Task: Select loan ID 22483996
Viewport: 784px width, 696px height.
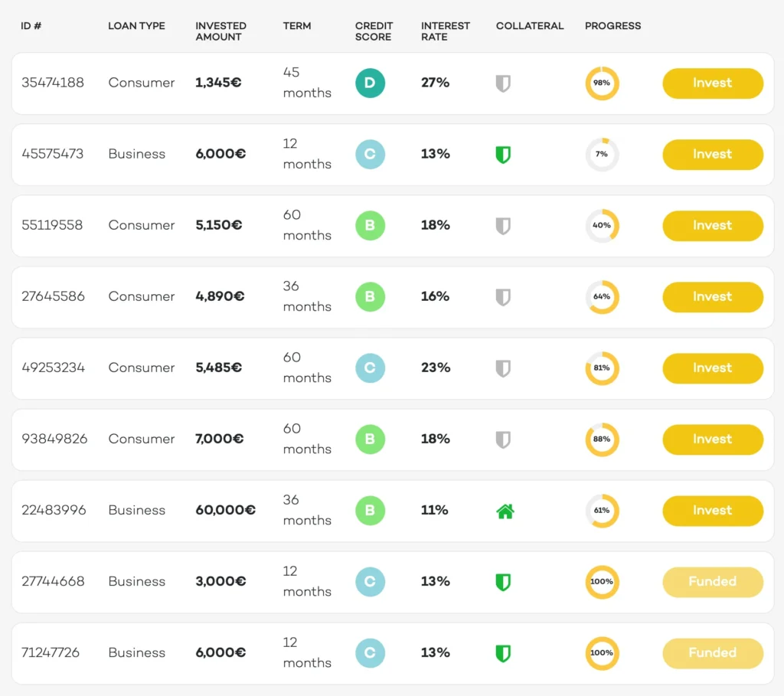Action: (x=54, y=510)
